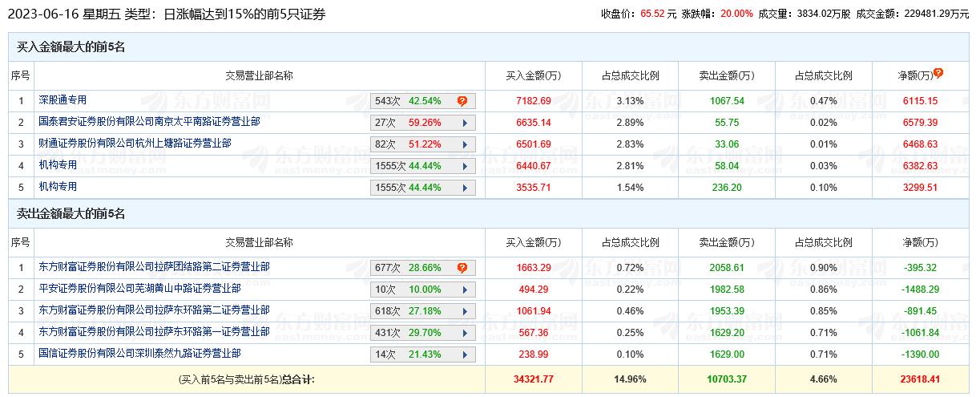Screen dimensions: 980x397
Task: Click the arrow icon beside 618次 27.18%
Action: [x=463, y=311]
